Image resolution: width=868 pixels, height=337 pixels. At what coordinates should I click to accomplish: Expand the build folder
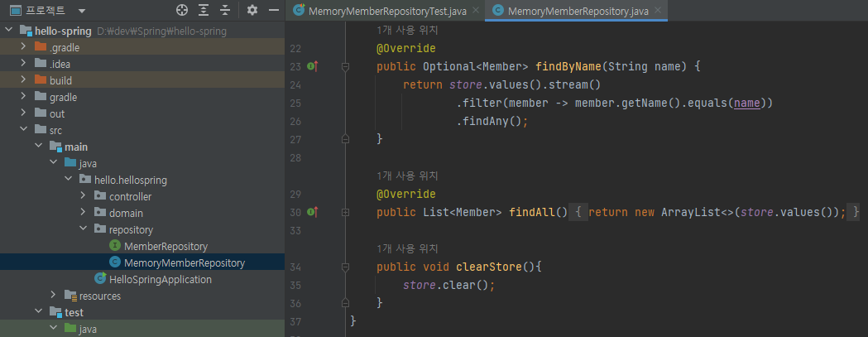23,80
